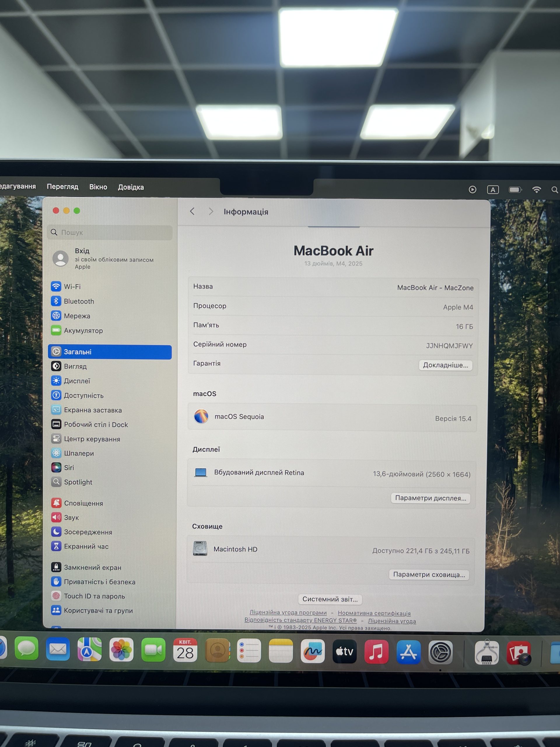Click the Пошук search field
560x747 pixels.
click(110, 232)
